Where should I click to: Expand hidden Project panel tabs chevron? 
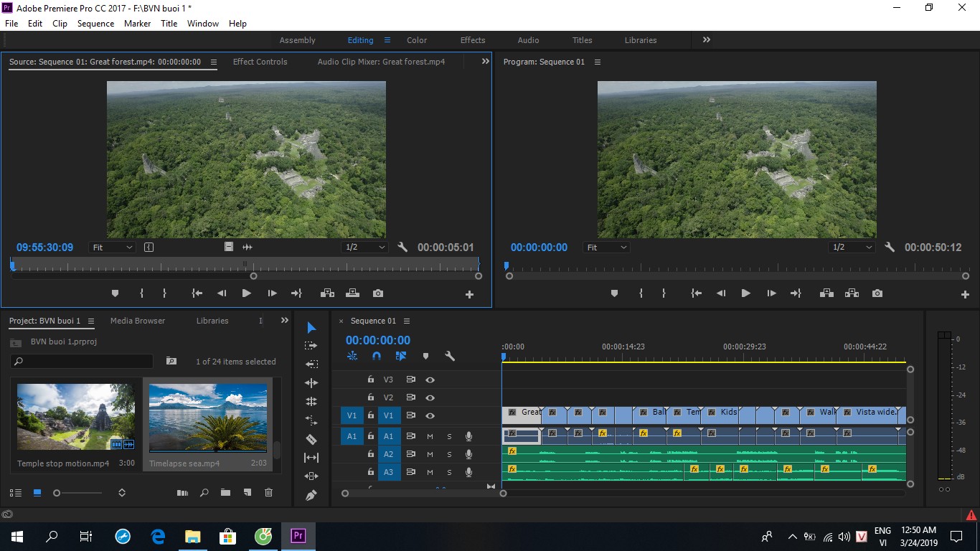(x=285, y=321)
